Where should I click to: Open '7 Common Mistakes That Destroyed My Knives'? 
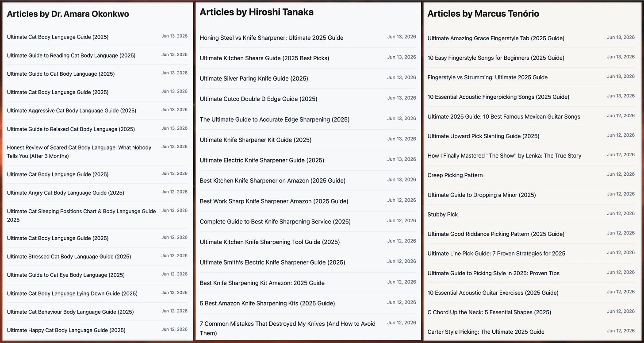tap(288, 328)
